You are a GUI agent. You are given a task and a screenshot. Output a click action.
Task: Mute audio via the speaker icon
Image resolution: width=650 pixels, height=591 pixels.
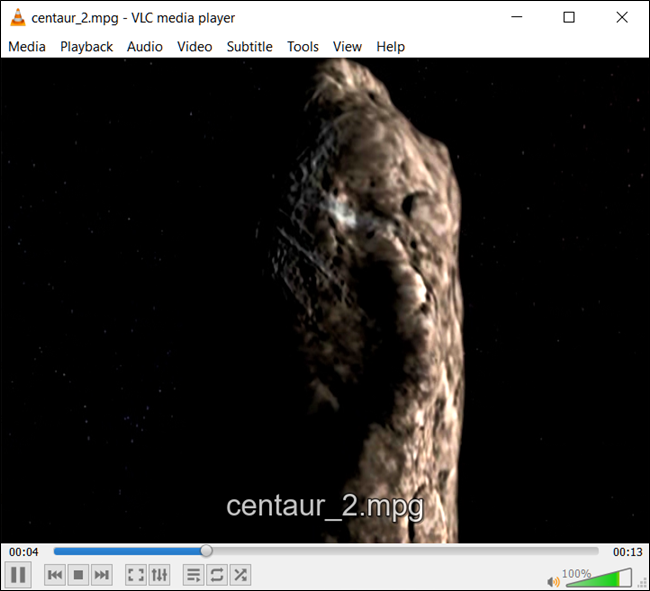coord(553,582)
